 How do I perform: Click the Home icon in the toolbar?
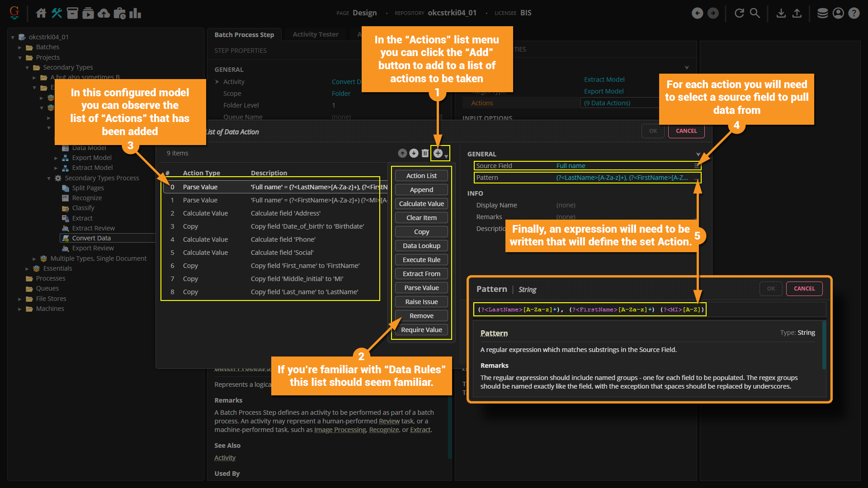[41, 13]
